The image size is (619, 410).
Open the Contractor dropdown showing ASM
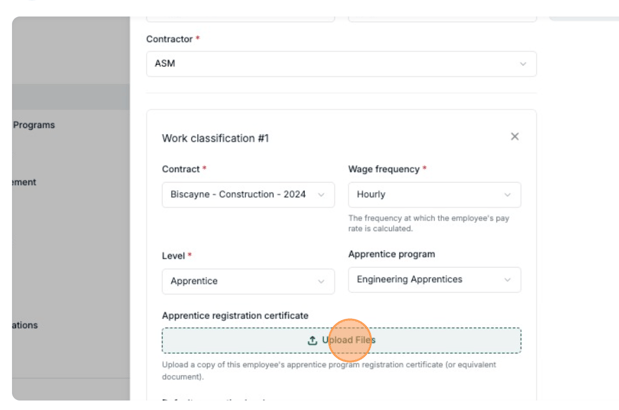click(x=340, y=64)
